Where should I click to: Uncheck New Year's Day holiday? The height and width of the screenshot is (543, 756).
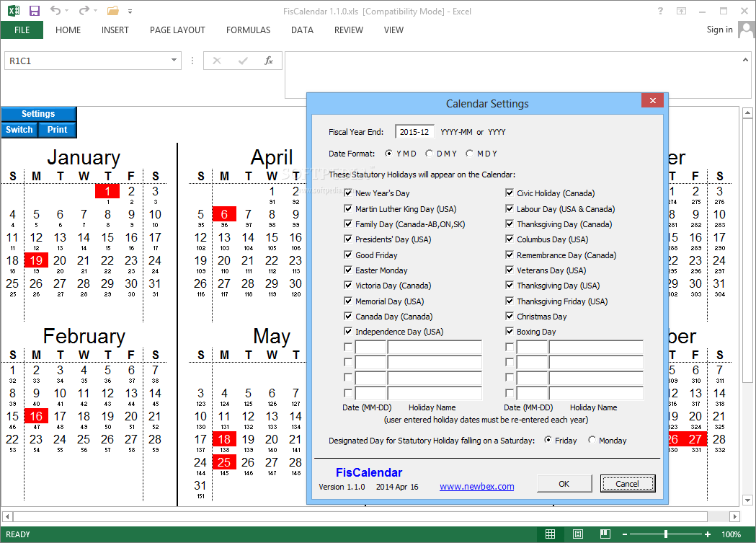pyautogui.click(x=348, y=193)
